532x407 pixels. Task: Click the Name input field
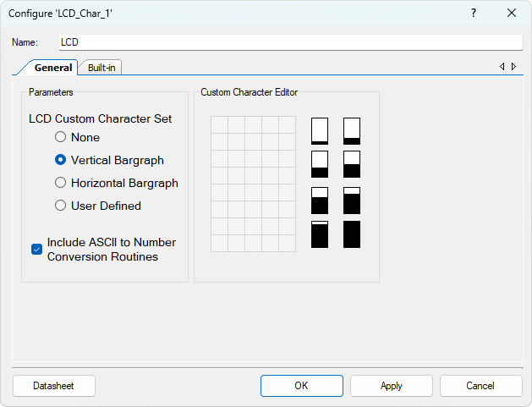pos(290,41)
